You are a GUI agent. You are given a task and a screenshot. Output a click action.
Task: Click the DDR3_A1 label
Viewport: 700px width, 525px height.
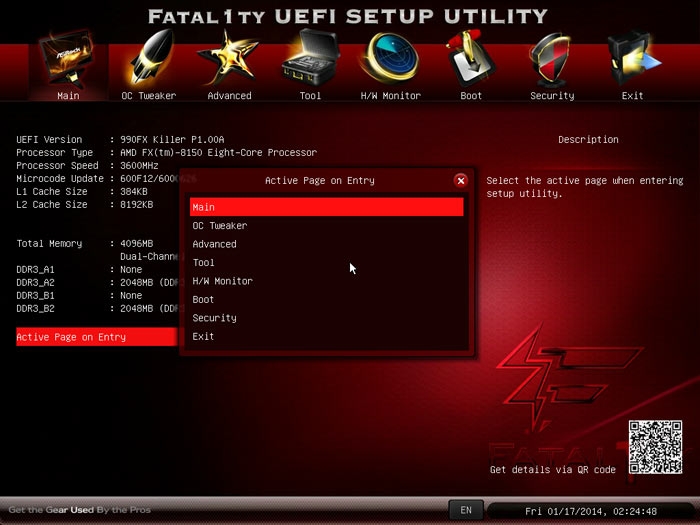[35, 270]
